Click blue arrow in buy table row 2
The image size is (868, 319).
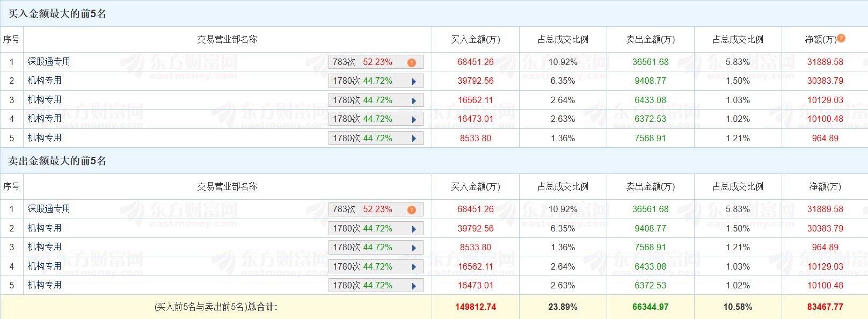click(414, 82)
